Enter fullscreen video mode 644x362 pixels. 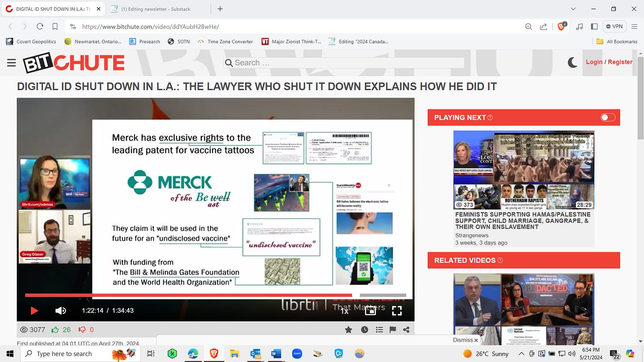tap(397, 311)
